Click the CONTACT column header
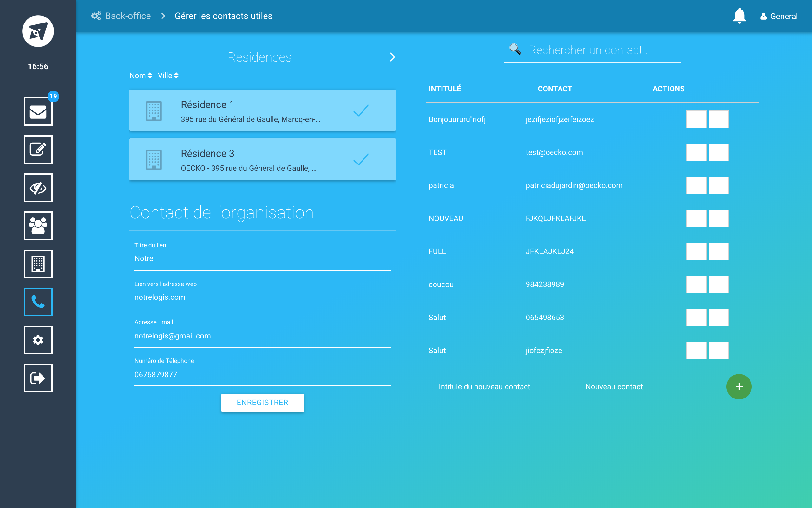 555,89
